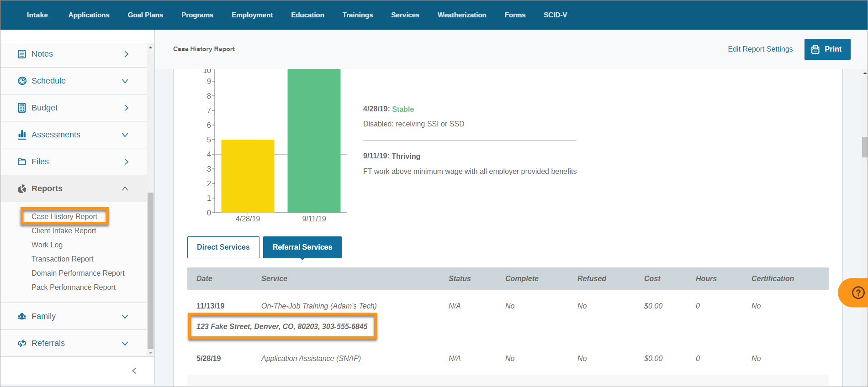Collapse the sidebar with the left arrow

134,371
